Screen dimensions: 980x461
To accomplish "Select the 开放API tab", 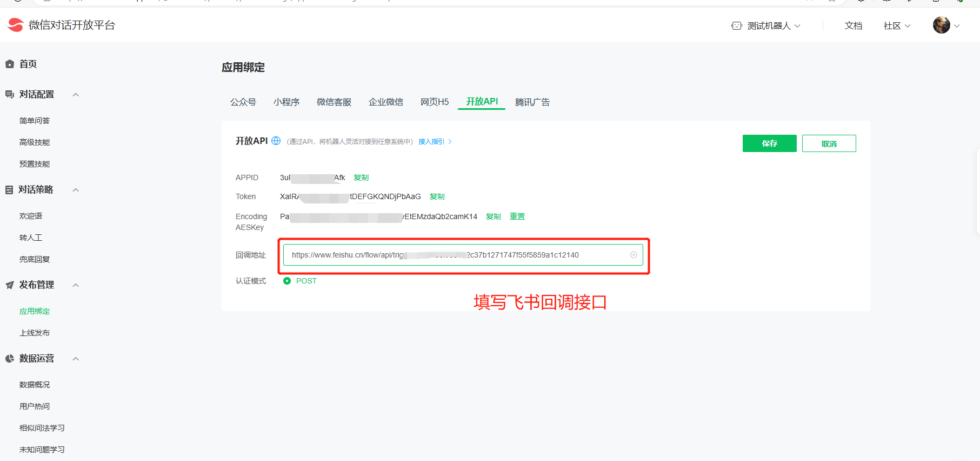I will [x=482, y=102].
